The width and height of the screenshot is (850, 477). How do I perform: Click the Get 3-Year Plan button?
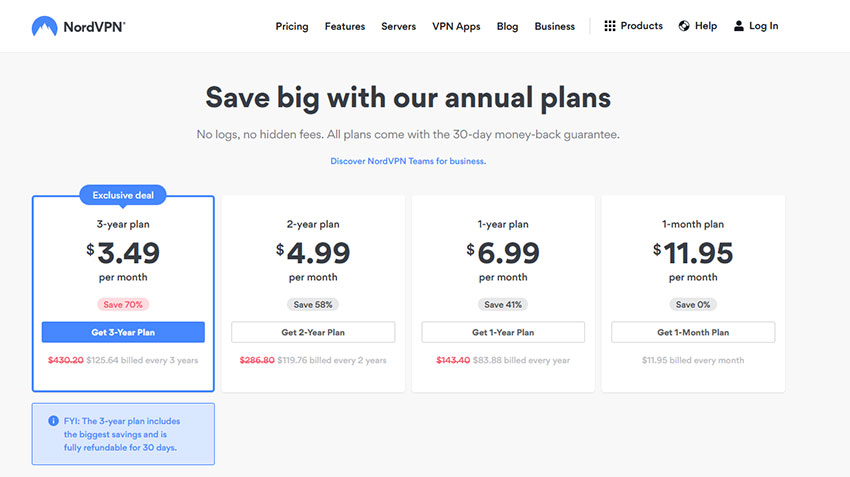click(123, 332)
